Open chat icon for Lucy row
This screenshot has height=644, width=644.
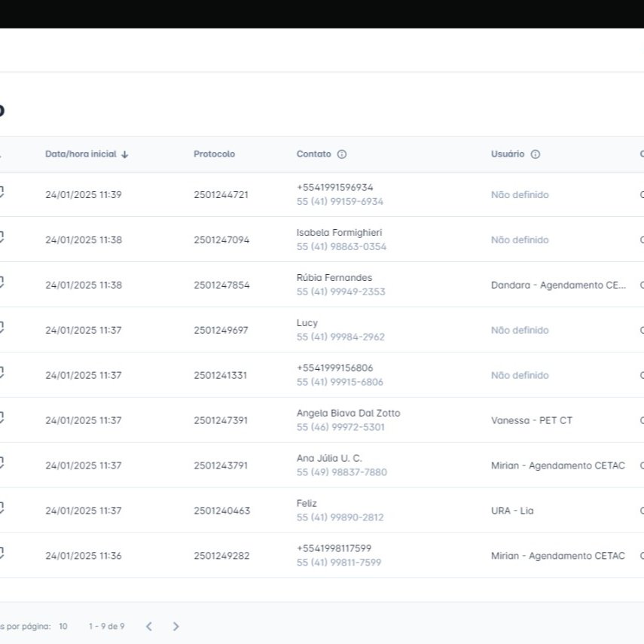[2, 328]
